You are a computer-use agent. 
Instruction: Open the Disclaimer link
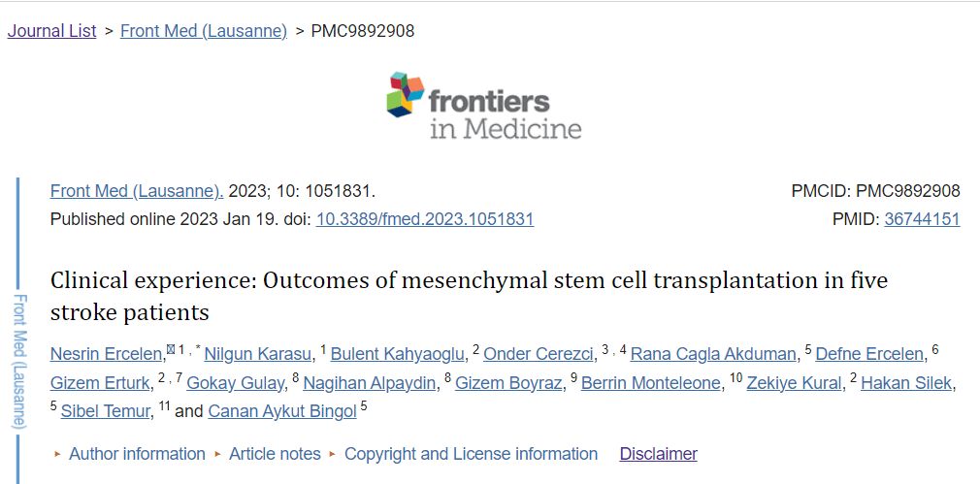coord(658,454)
